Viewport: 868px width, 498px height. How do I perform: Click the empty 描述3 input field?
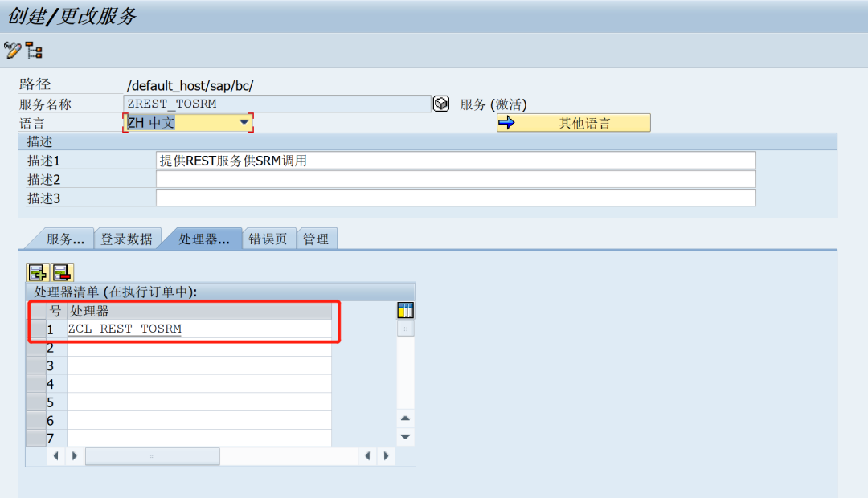click(x=456, y=198)
